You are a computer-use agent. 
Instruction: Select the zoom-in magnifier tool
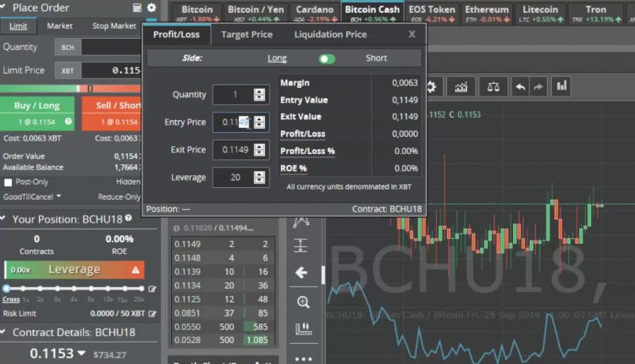point(303,302)
